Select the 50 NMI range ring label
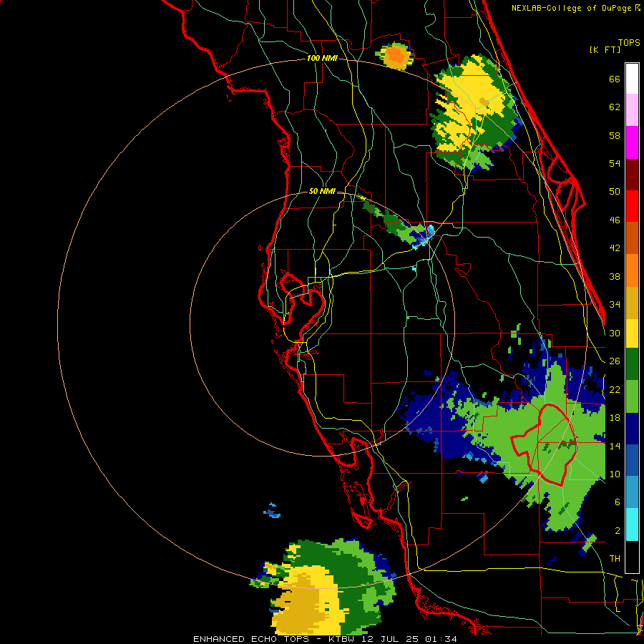This screenshot has width=644, height=644. click(x=321, y=191)
